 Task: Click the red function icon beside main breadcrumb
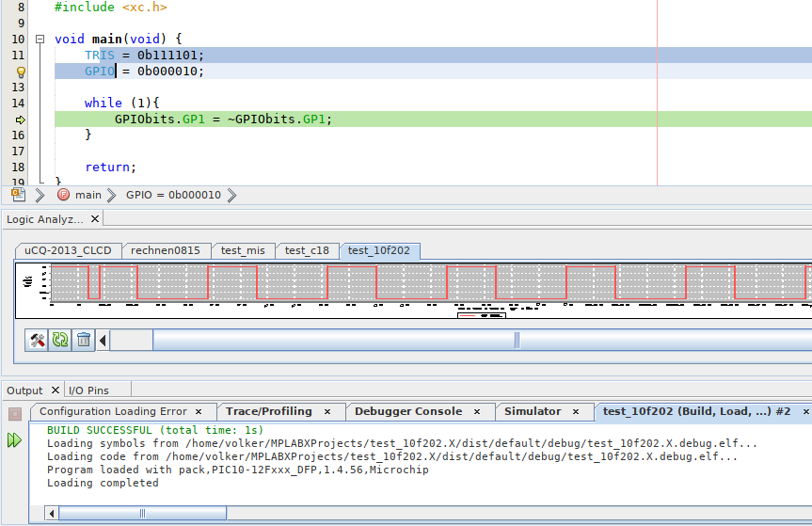63,195
